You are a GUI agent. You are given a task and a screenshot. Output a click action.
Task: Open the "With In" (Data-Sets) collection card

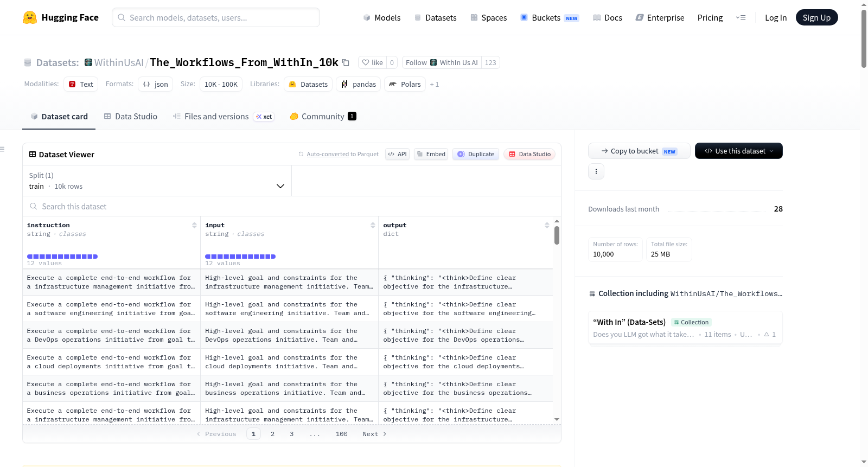coord(685,328)
